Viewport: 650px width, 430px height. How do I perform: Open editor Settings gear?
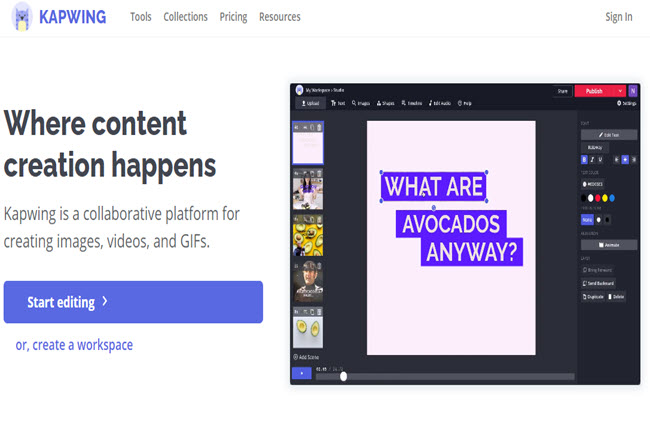pyautogui.click(x=627, y=103)
